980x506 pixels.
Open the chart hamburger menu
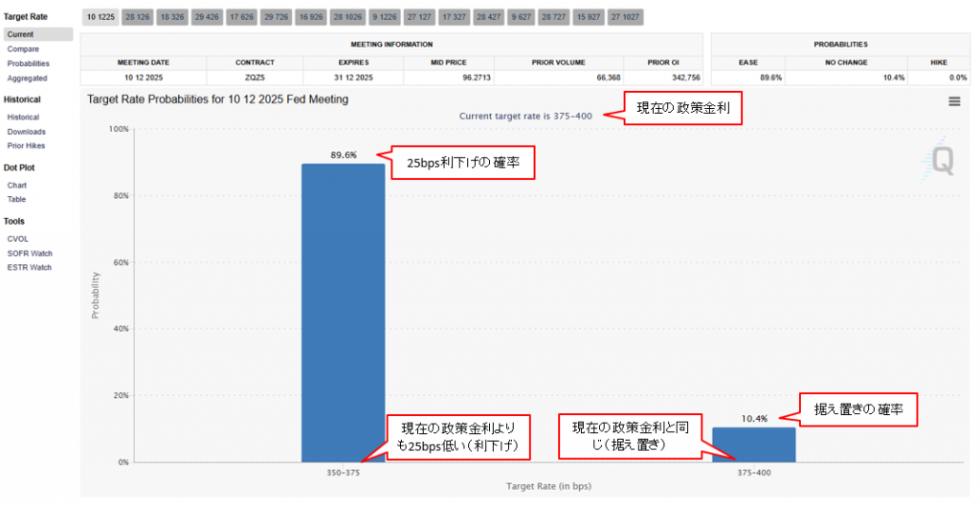tap(954, 101)
